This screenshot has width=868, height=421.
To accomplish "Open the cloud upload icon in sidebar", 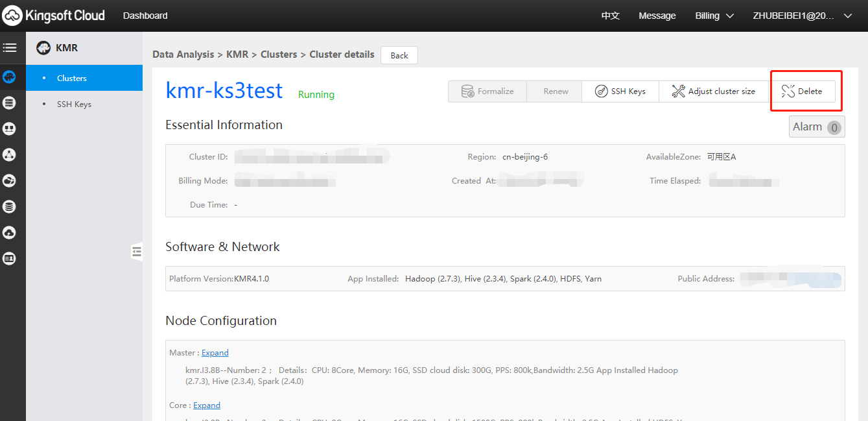I will coord(9,233).
